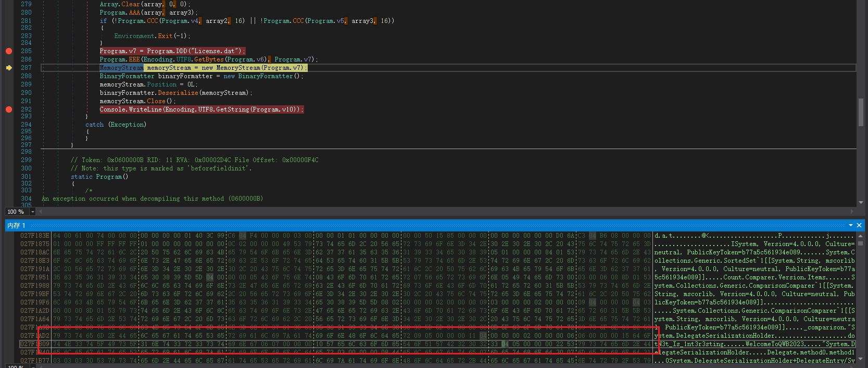Click the DelegateSerializationHolder ASCII text in memory
Image resolution: width=868 pixels, height=368 pixels.
pyautogui.click(x=725, y=336)
